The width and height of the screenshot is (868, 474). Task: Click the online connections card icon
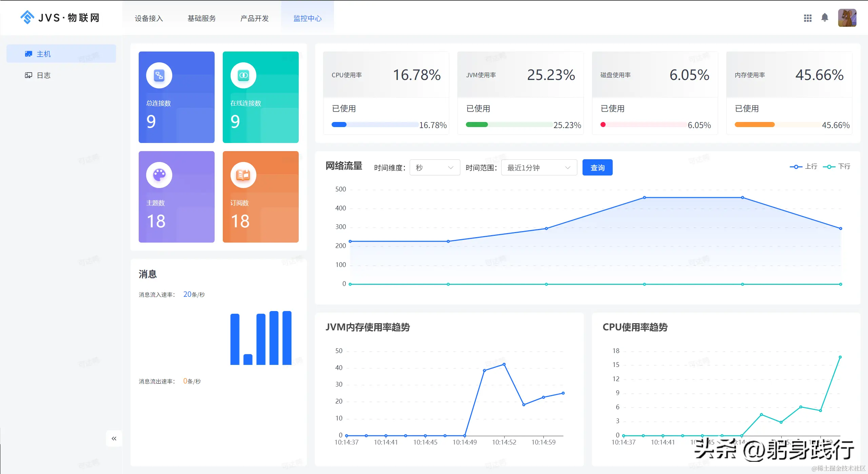(243, 75)
